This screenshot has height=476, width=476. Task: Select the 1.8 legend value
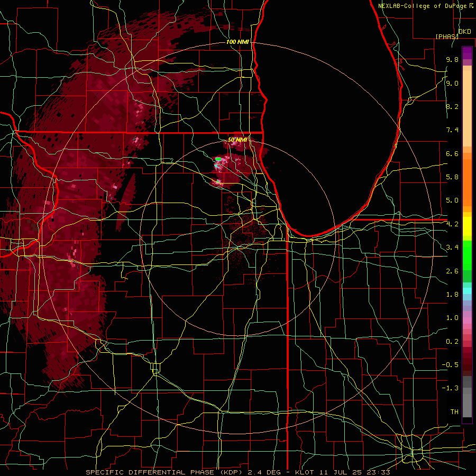point(452,295)
